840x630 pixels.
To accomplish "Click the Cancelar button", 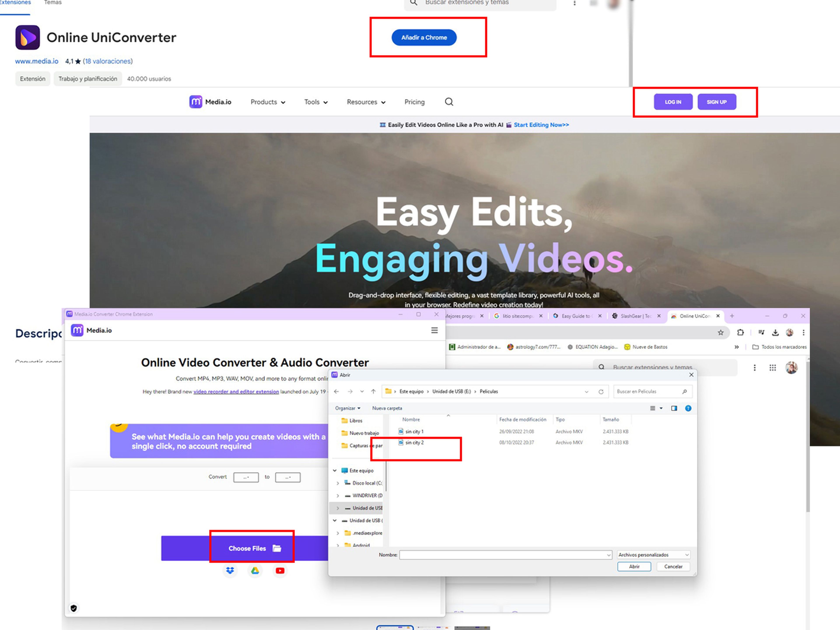I will (673, 567).
